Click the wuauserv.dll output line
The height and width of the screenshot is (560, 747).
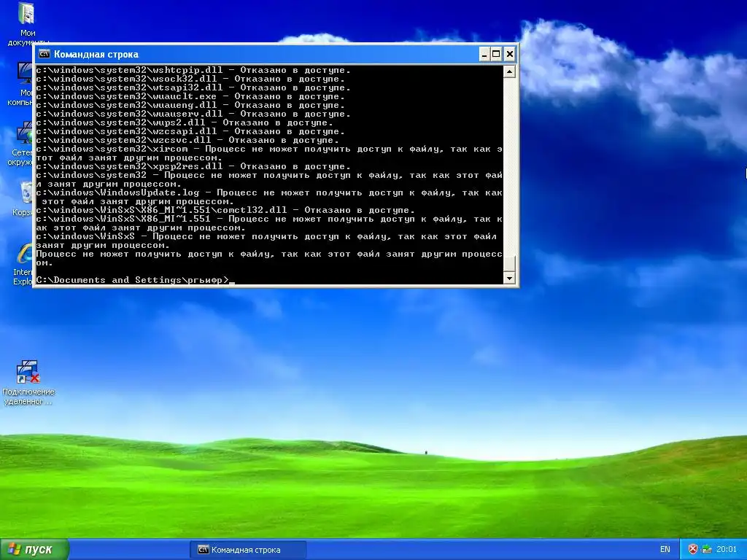click(193, 114)
